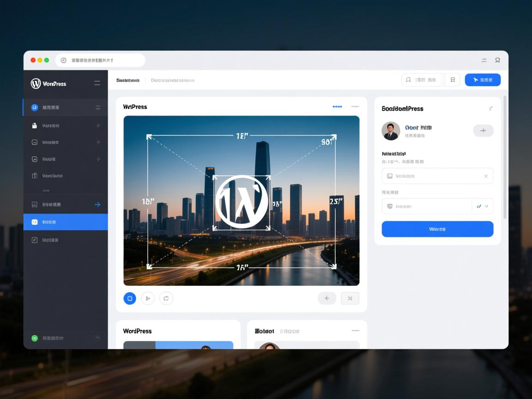Click the blue round stop button under image
The height and width of the screenshot is (399, 532).
pos(130,298)
